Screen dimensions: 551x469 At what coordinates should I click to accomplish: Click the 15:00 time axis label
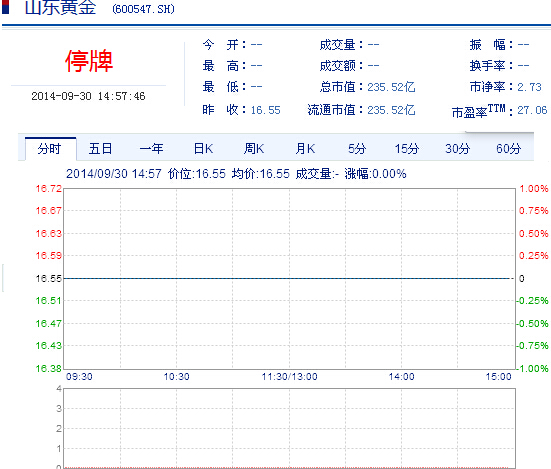click(498, 377)
